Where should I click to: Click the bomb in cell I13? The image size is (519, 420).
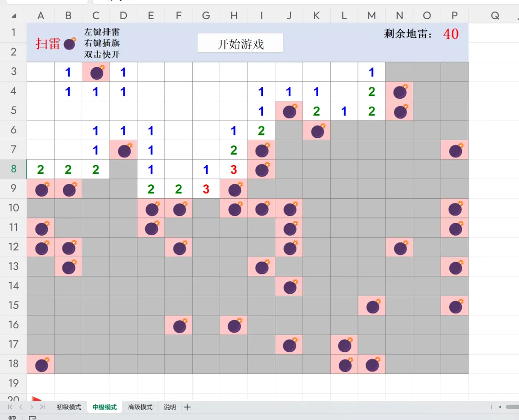tap(262, 267)
